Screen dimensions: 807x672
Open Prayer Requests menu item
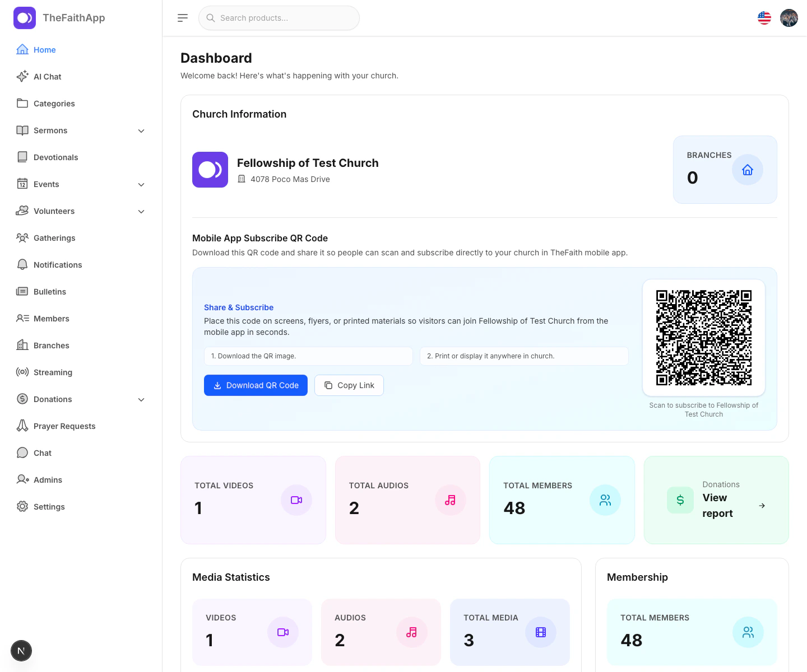pos(81,426)
